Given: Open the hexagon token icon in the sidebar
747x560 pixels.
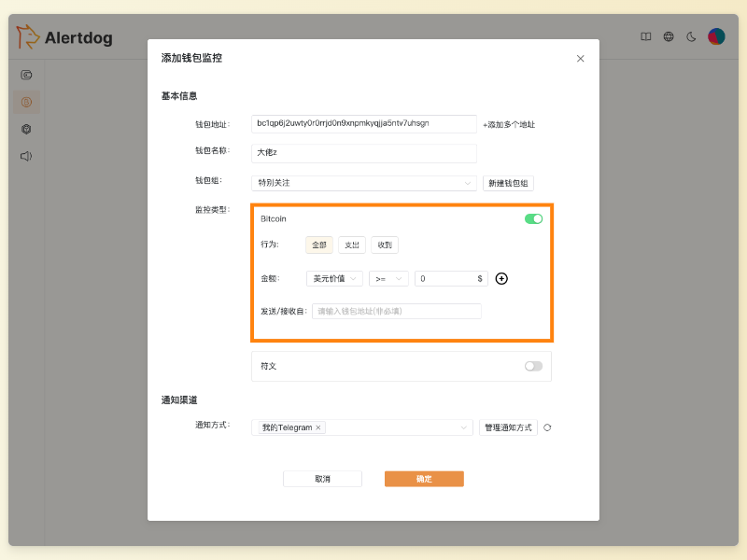Looking at the screenshot, I should pos(26,129).
